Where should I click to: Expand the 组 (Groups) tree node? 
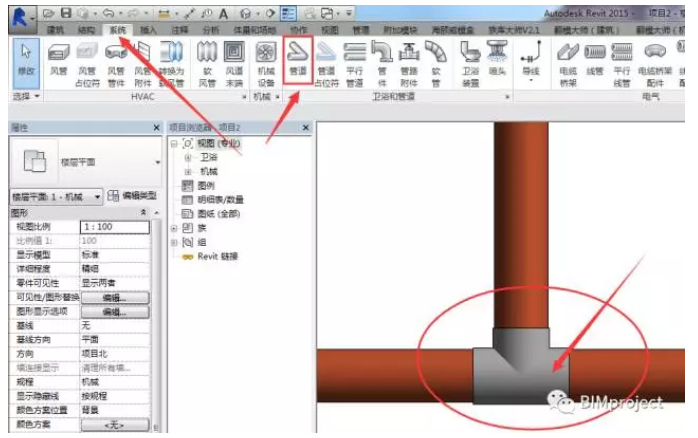pos(174,243)
